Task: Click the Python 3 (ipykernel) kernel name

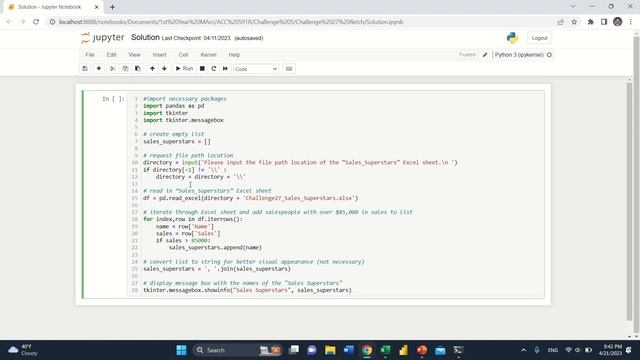Action: pos(519,55)
